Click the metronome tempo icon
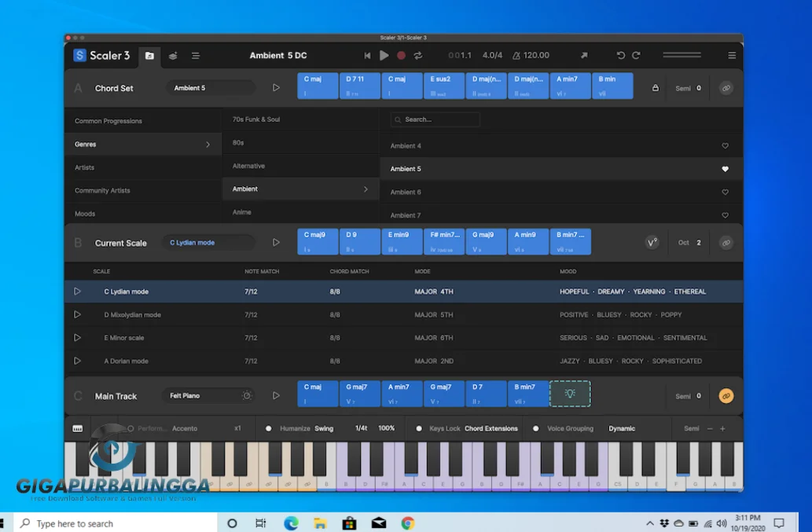 coord(516,55)
